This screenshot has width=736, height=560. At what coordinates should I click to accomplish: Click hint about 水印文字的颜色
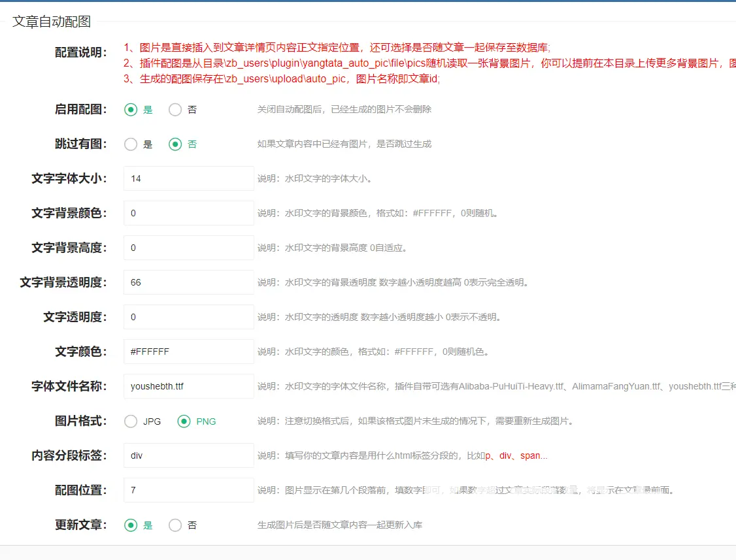point(373,352)
